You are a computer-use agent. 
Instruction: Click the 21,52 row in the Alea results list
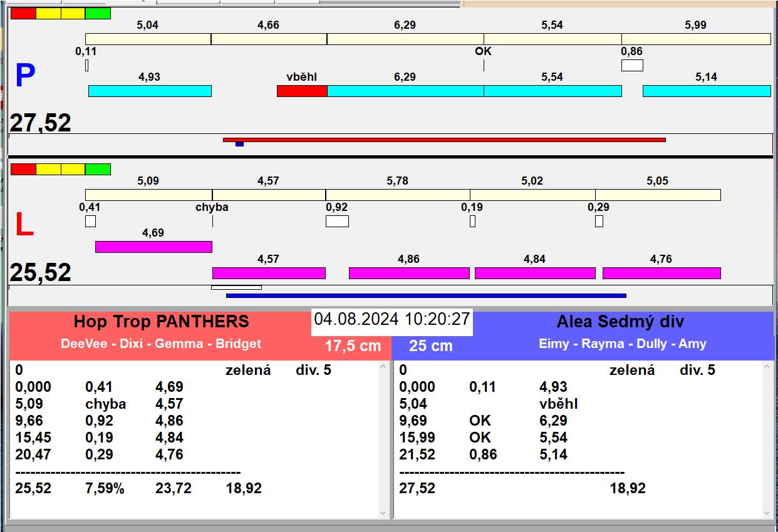point(484,454)
